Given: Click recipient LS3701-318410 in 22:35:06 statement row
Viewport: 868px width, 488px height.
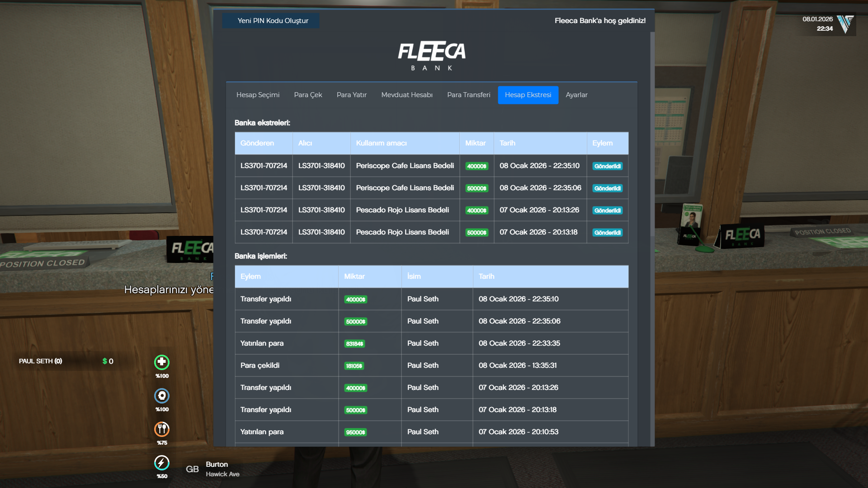Looking at the screenshot, I should click(x=321, y=188).
